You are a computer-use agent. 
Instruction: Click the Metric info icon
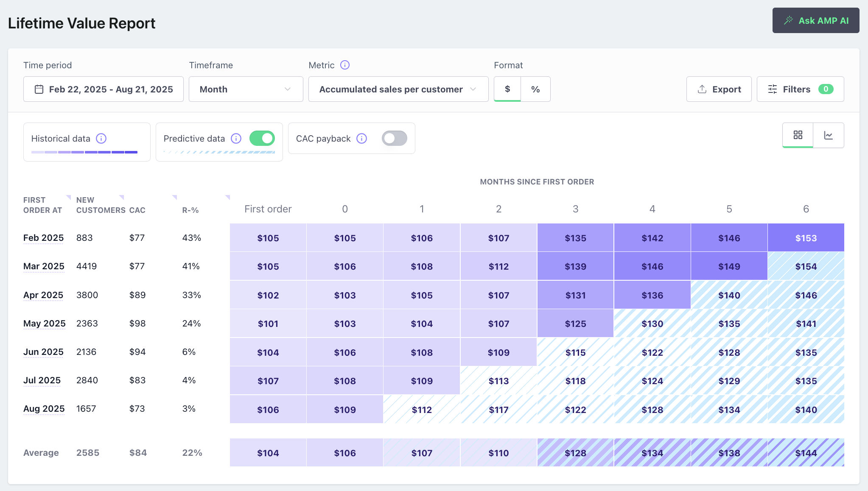[x=345, y=65]
